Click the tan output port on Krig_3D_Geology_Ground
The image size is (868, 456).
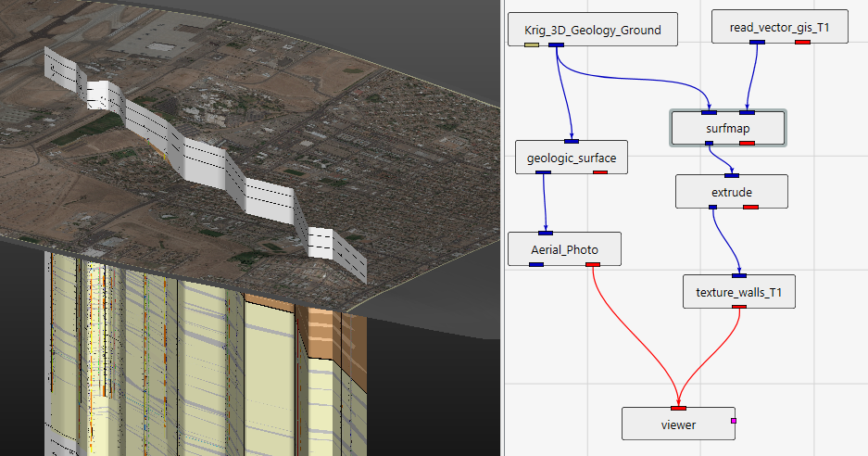tap(532, 43)
